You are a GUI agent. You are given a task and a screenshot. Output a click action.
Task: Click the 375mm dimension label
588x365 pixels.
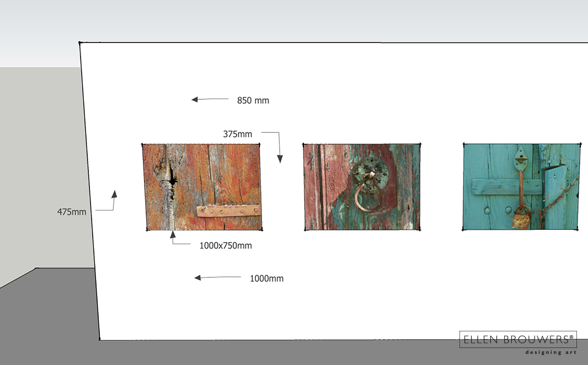237,134
